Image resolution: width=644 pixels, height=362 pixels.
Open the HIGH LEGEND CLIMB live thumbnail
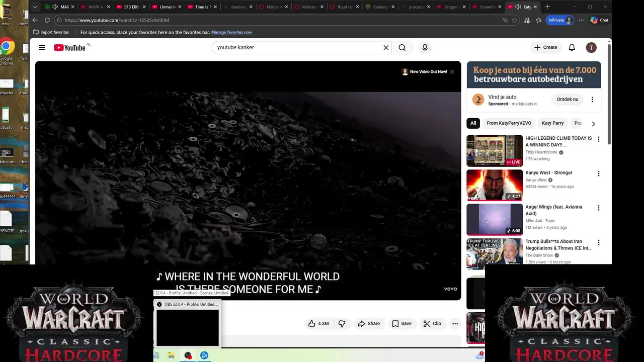[x=495, y=151]
